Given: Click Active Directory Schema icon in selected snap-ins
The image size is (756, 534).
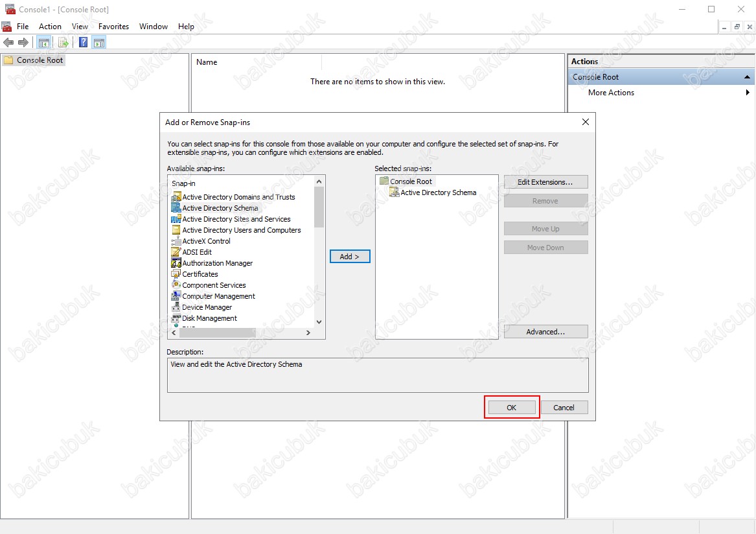Looking at the screenshot, I should [394, 192].
